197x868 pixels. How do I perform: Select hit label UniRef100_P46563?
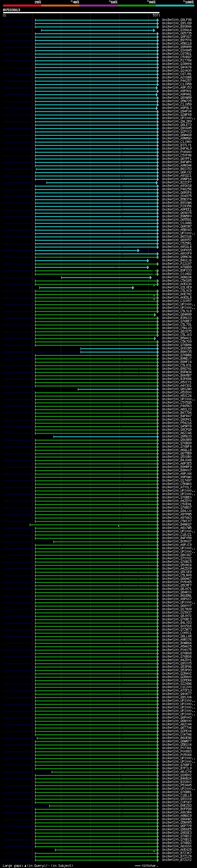[176, 406]
